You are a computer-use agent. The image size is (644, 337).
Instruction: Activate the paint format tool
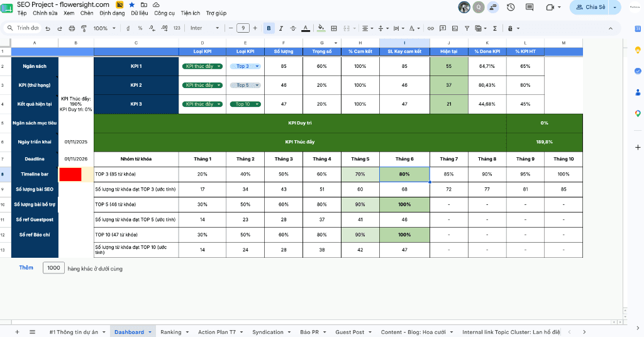[x=84, y=28]
